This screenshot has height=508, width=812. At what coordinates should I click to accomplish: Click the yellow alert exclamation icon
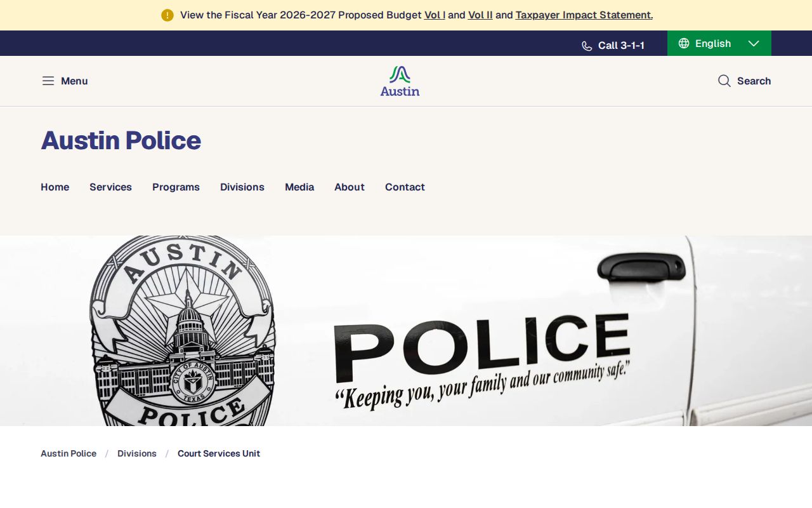(167, 15)
